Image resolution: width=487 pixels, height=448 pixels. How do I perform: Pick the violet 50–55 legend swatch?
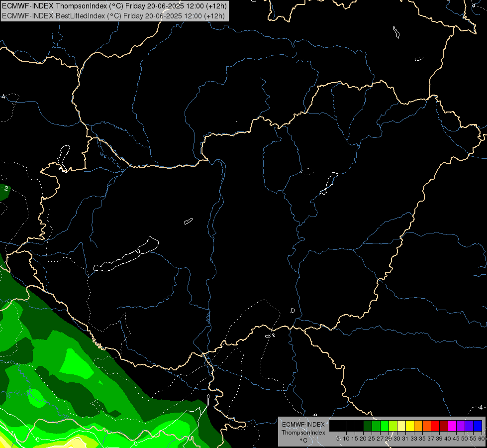469,426
